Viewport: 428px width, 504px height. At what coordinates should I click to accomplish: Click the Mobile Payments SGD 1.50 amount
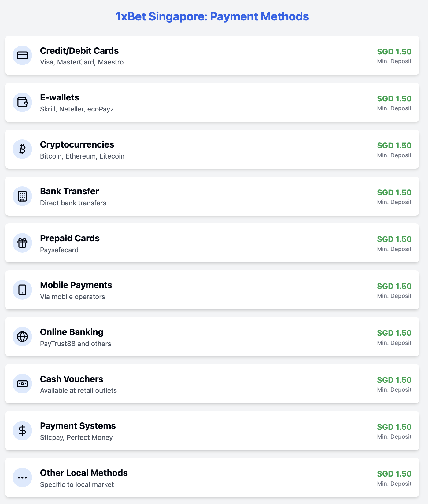pyautogui.click(x=394, y=286)
